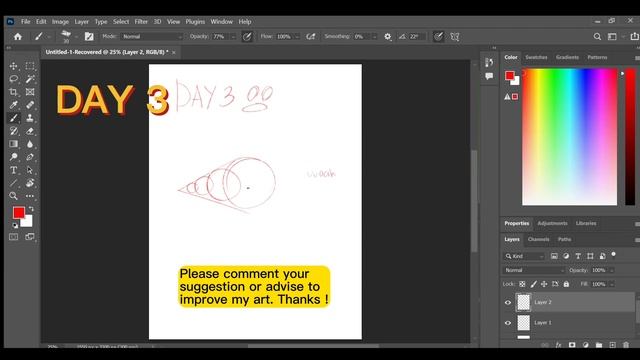
Task: Open the layer blend mode Normal dropdown
Action: [x=534, y=270]
